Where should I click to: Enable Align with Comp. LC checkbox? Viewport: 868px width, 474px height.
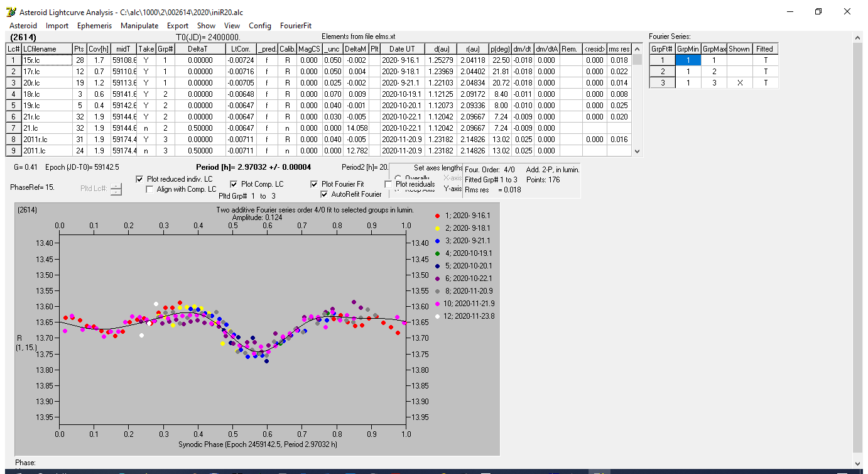click(149, 189)
